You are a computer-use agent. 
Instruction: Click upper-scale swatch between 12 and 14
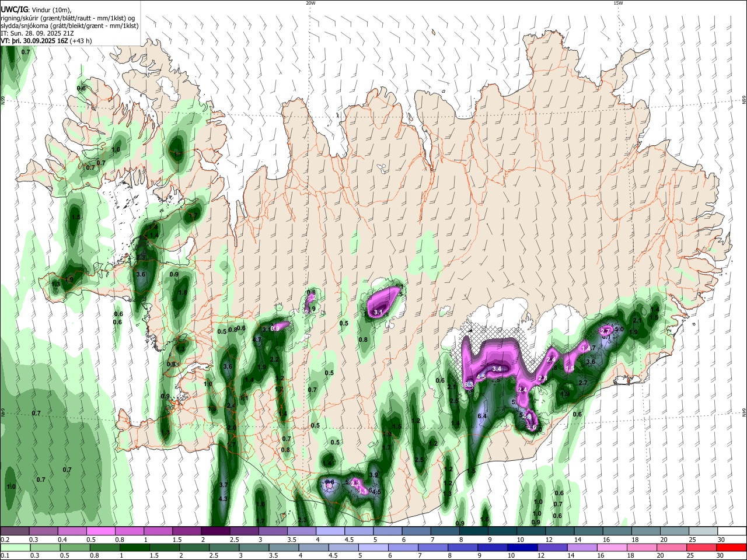(560, 531)
